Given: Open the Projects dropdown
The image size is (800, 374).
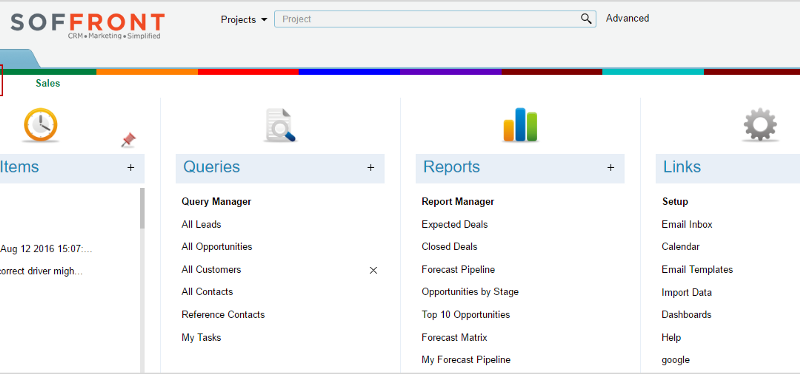Looking at the screenshot, I should (x=244, y=19).
